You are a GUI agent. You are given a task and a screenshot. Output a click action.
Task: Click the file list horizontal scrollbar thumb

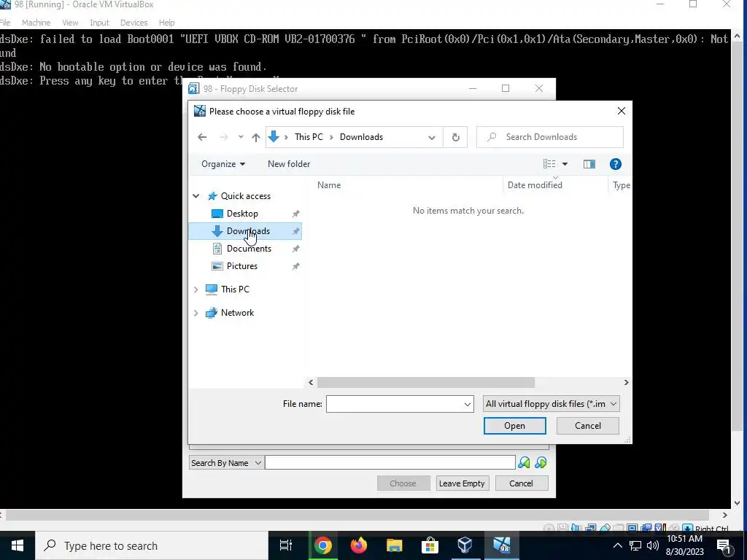(x=426, y=382)
